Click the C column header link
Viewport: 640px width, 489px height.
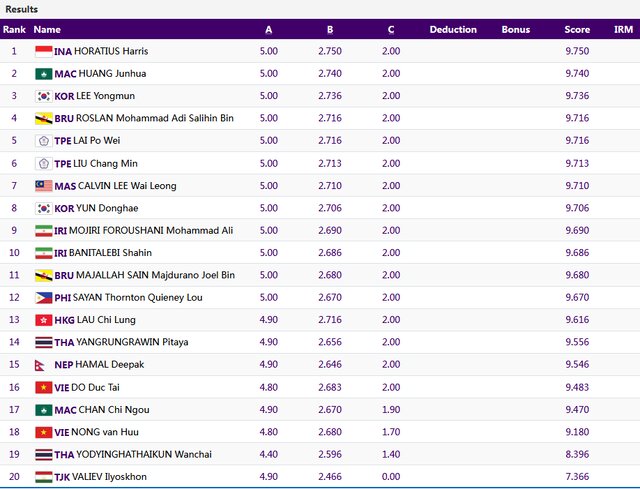click(391, 30)
